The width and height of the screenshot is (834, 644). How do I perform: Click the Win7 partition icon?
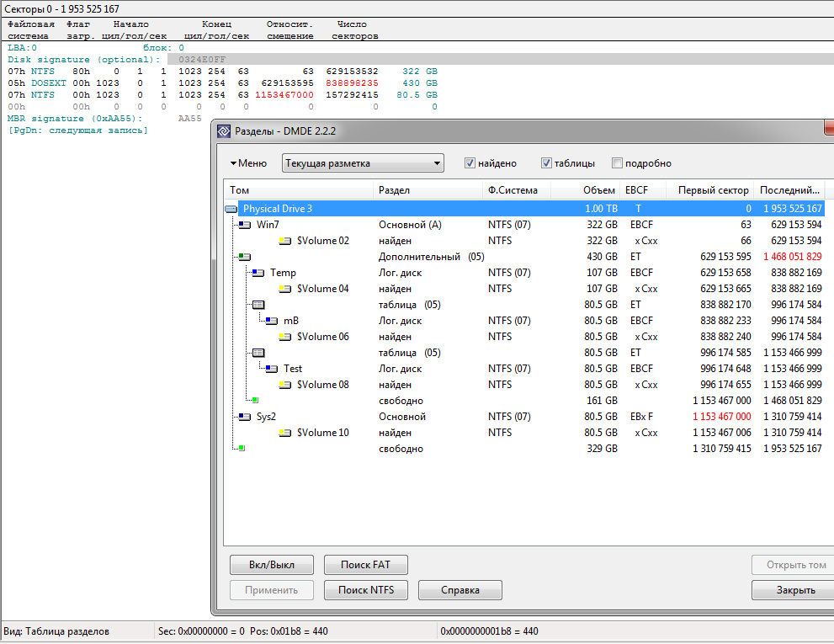[x=245, y=225]
